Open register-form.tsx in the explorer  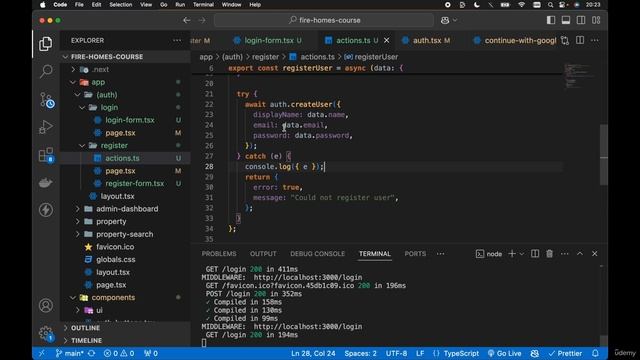click(125, 183)
